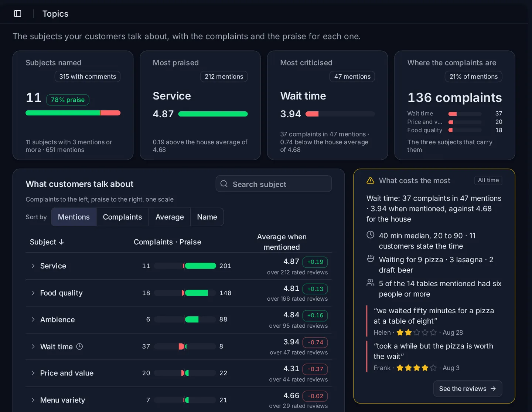The width and height of the screenshot is (532, 412).
Task: Click the pizza dish icon beside Waiting for 9 pizza
Action: pos(370,259)
